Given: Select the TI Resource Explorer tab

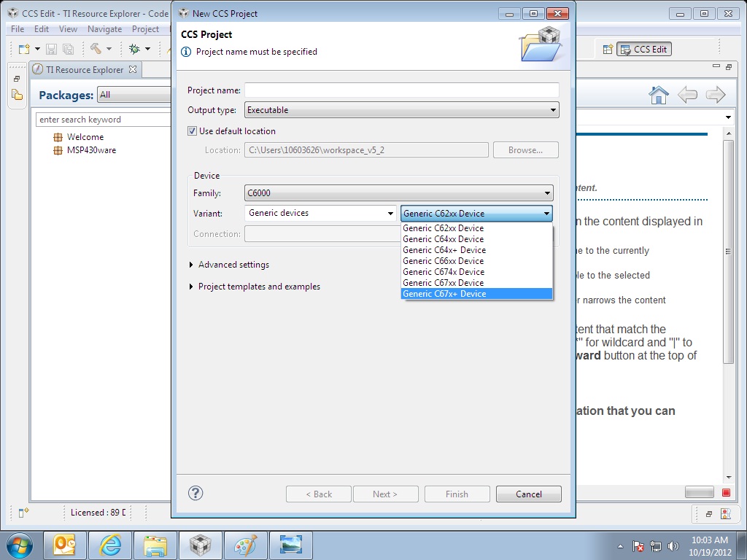Looking at the screenshot, I should [85, 69].
